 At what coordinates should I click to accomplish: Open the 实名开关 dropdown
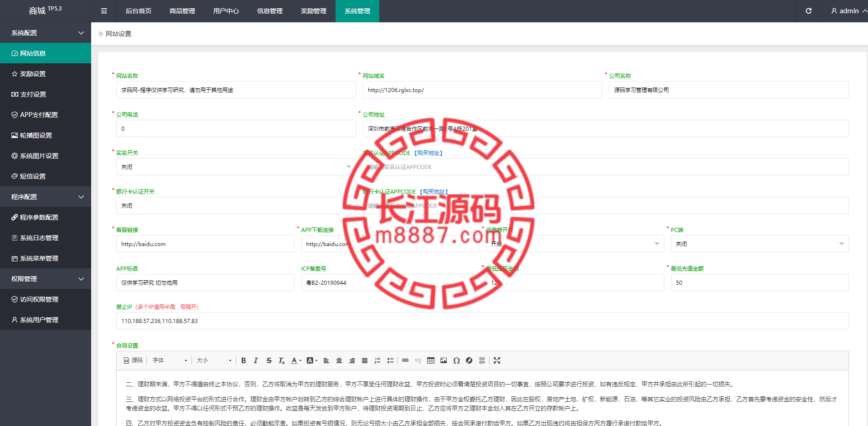[x=236, y=167]
